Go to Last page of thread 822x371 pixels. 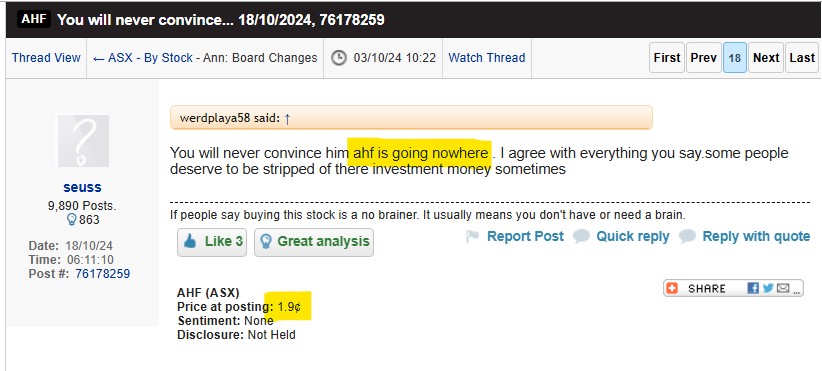(x=802, y=58)
